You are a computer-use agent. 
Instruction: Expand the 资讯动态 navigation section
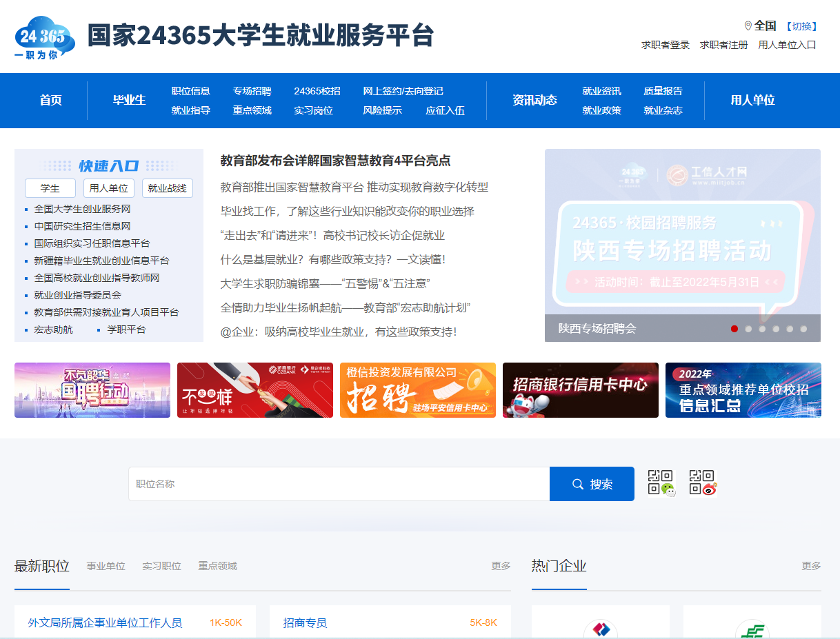coord(534,100)
